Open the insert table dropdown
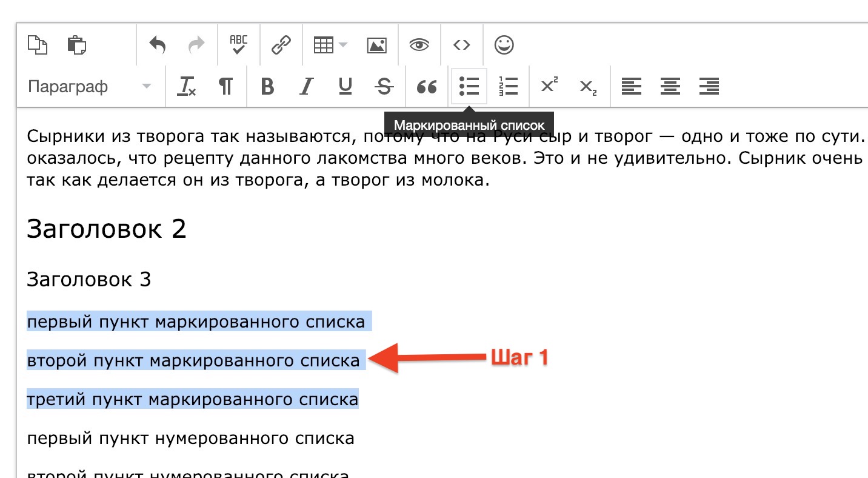The image size is (868, 478). coord(330,45)
